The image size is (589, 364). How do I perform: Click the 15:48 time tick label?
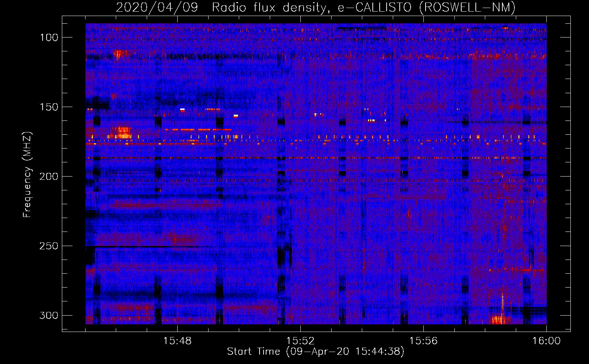point(177,341)
